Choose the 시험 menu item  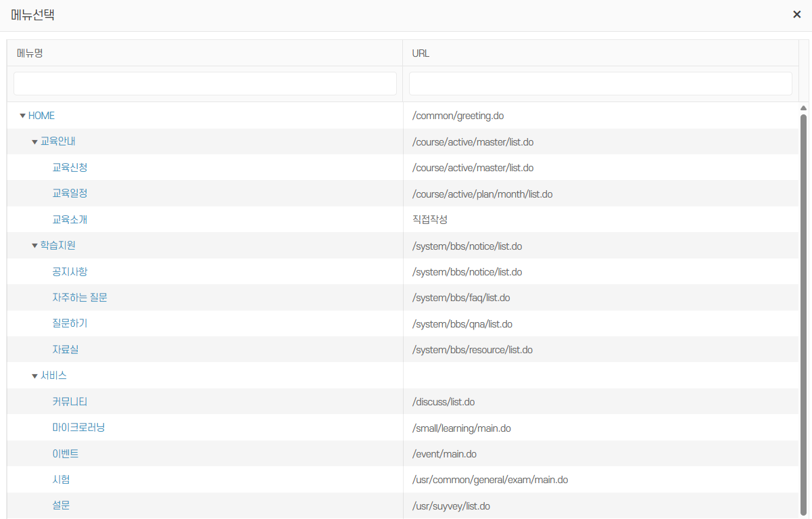61,480
